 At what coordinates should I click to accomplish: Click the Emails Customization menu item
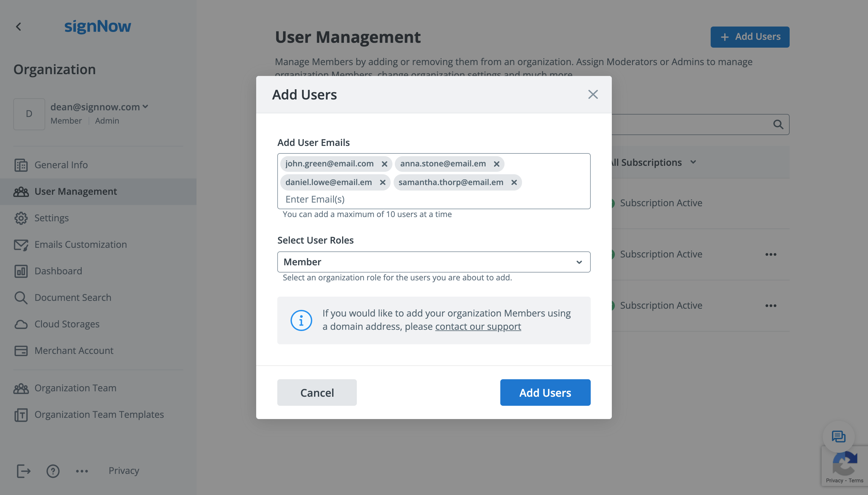click(x=80, y=243)
